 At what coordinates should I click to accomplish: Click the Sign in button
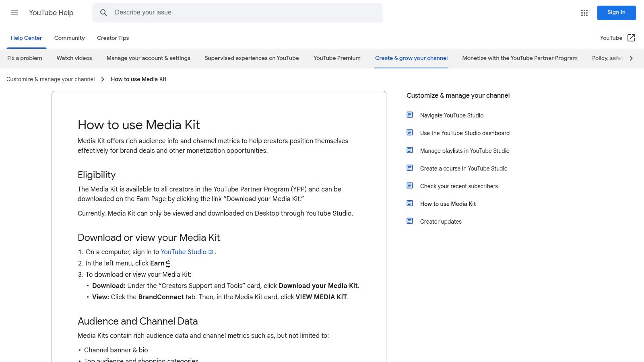pyautogui.click(x=616, y=12)
